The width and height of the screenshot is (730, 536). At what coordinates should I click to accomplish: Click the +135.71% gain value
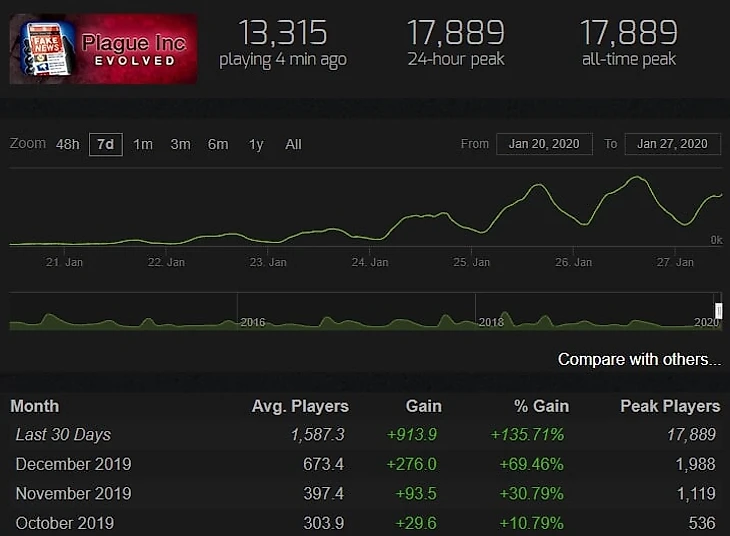point(527,434)
